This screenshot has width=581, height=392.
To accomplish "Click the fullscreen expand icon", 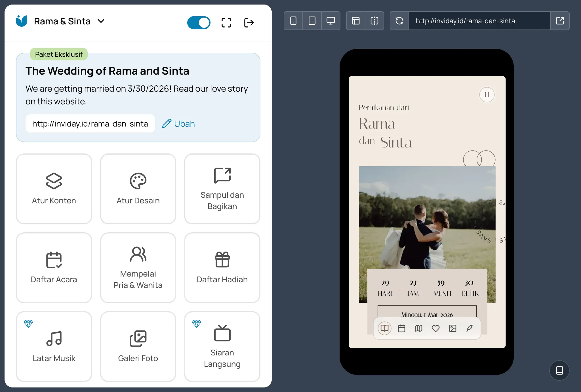I will [x=226, y=22].
